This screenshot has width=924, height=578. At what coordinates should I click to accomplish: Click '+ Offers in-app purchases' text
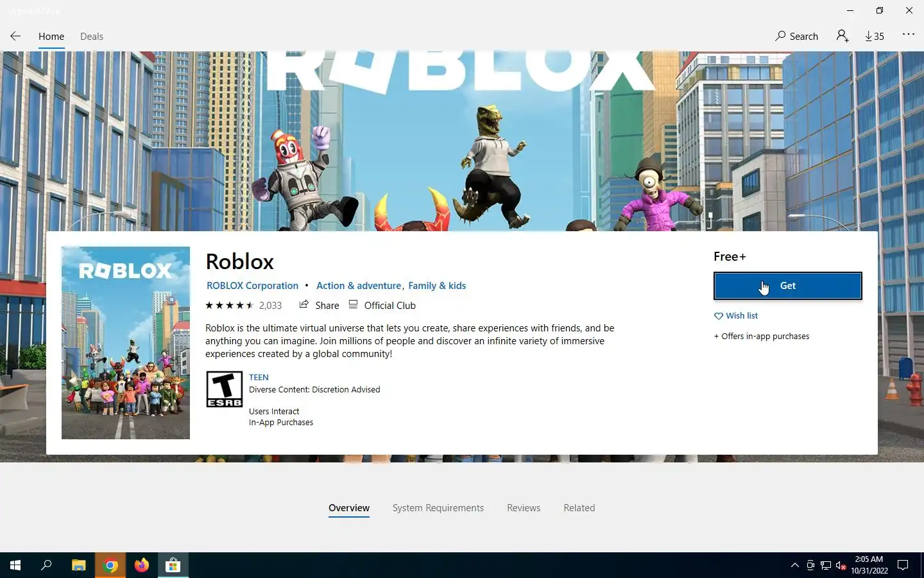click(762, 337)
